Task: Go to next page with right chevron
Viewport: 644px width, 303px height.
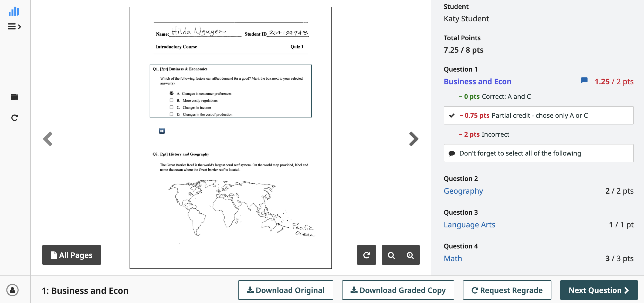Action: (x=413, y=139)
